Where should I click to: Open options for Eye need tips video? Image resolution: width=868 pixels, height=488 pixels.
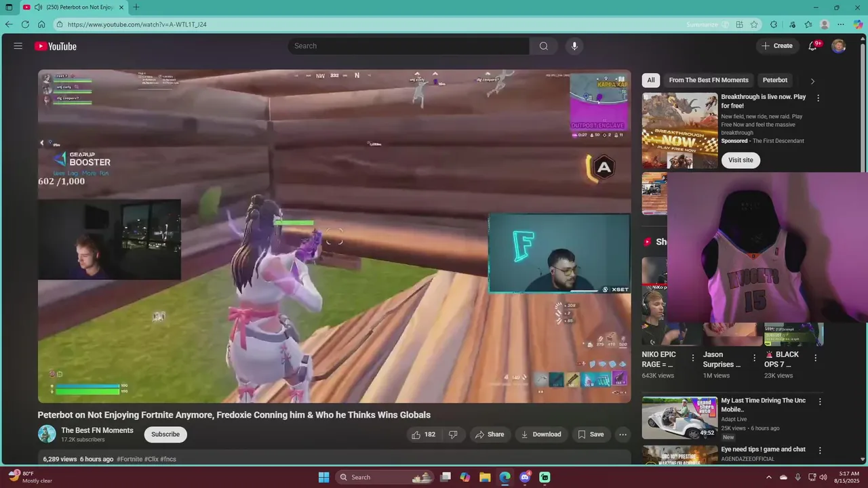click(819, 450)
